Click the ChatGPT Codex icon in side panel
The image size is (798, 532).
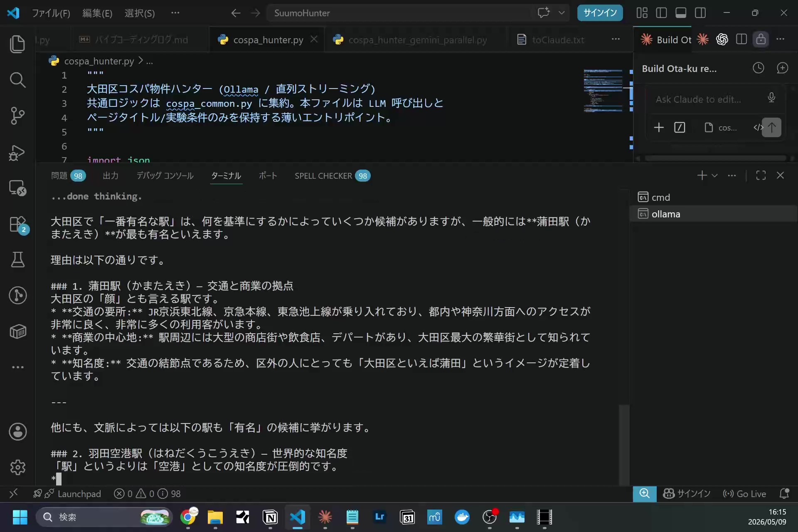click(722, 39)
